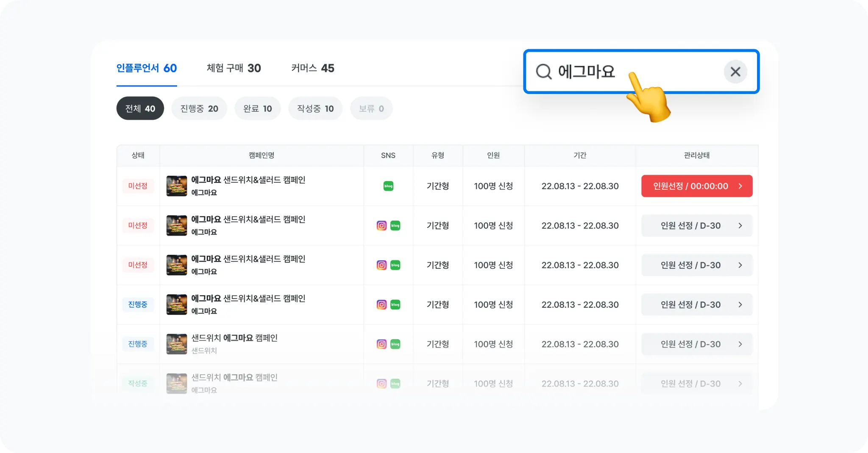This screenshot has height=453, width=868.
Task: Filter by the 진행중 20 chip
Action: (x=199, y=108)
